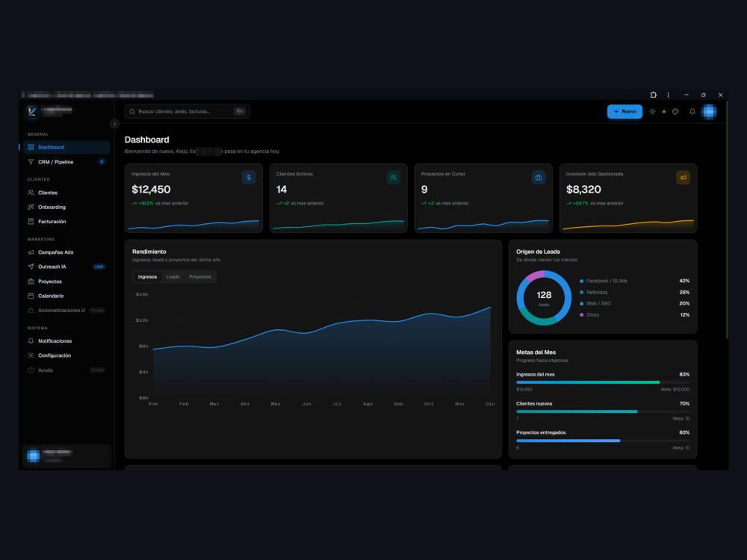The width and height of the screenshot is (747, 560).
Task: Open Dashboard grid icon in sidebar
Action: [x=31, y=147]
